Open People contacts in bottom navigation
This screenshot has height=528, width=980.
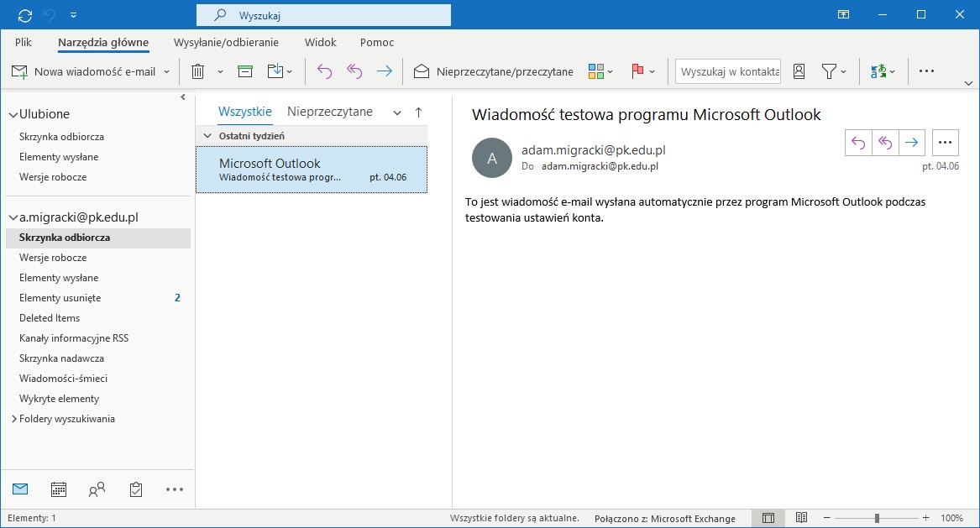(97, 489)
